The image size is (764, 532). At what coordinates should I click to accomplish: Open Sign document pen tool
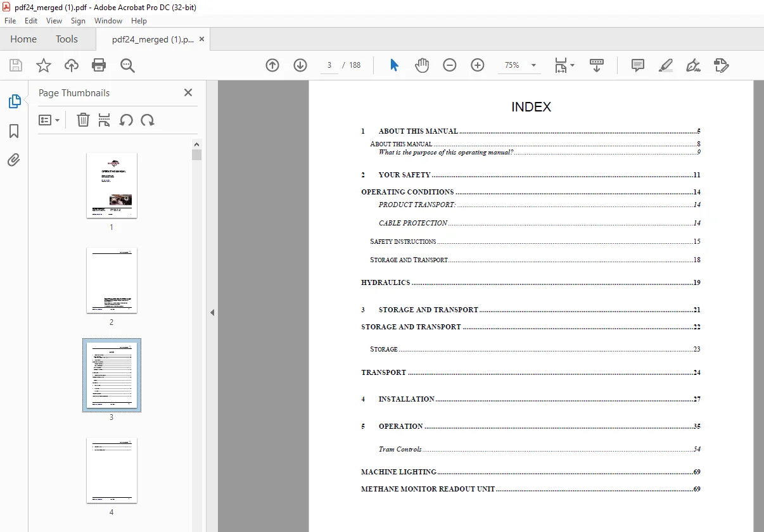[x=693, y=65]
